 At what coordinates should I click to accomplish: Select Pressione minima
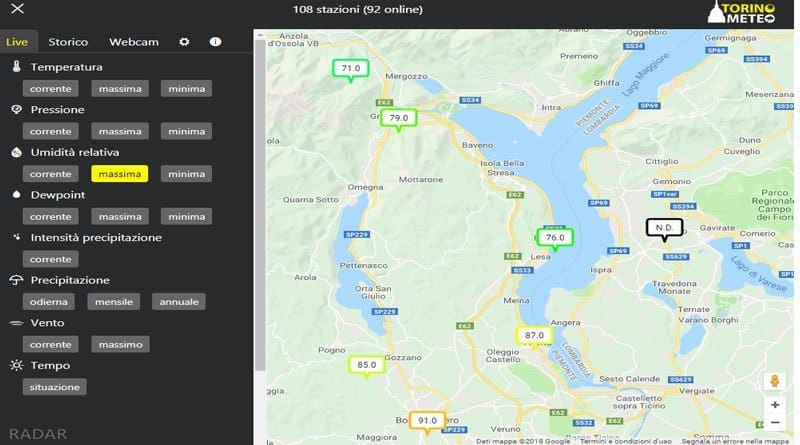click(187, 131)
